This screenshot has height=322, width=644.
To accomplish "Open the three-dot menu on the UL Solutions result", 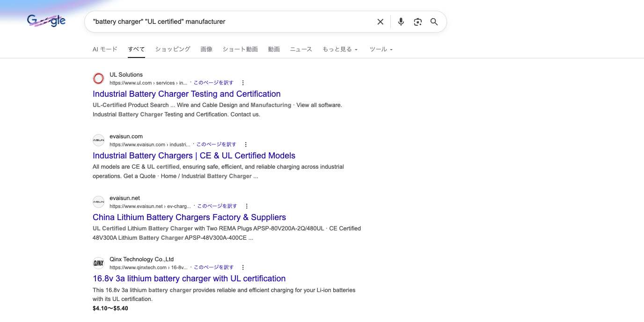I will click(243, 82).
